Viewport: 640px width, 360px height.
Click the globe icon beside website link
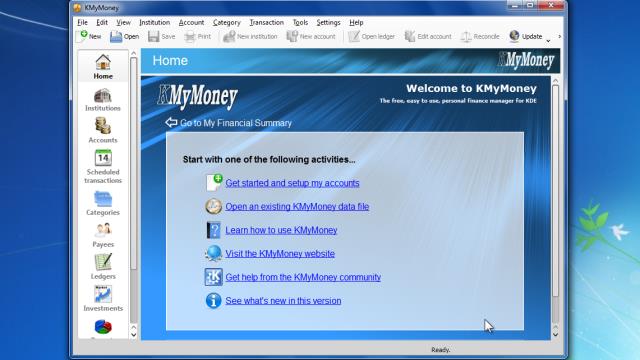tap(213, 253)
